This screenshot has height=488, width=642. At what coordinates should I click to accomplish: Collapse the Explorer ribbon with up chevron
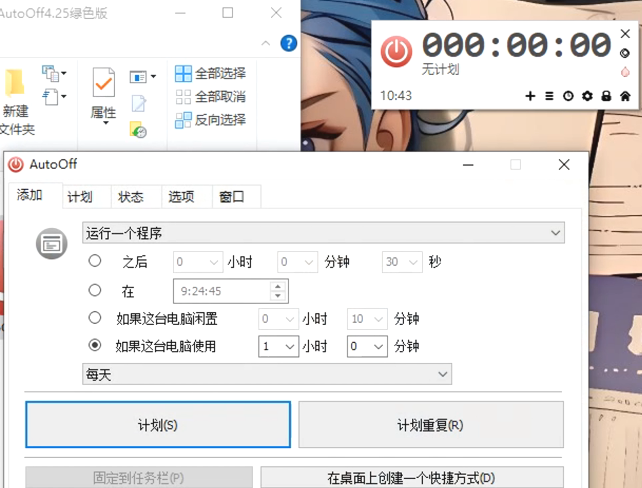[266, 43]
